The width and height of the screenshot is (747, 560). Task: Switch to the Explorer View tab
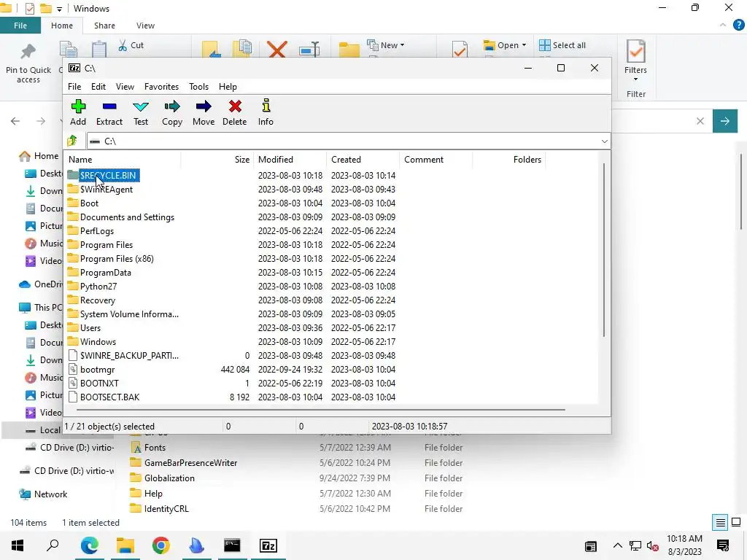click(x=145, y=26)
